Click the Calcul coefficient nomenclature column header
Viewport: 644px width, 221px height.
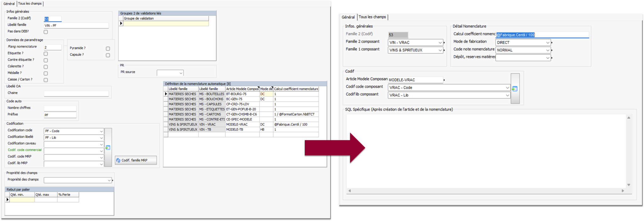[296, 89]
